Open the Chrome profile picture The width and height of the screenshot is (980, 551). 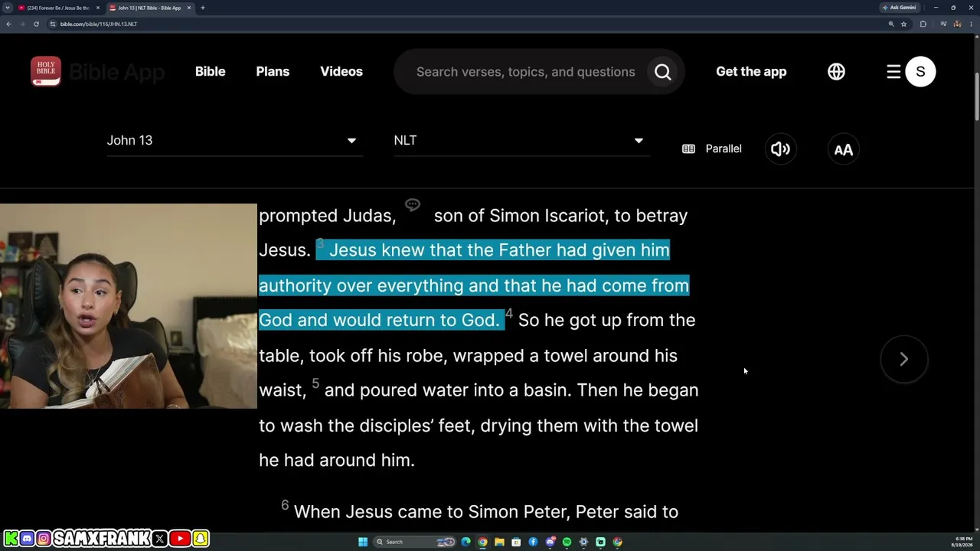click(x=956, y=24)
